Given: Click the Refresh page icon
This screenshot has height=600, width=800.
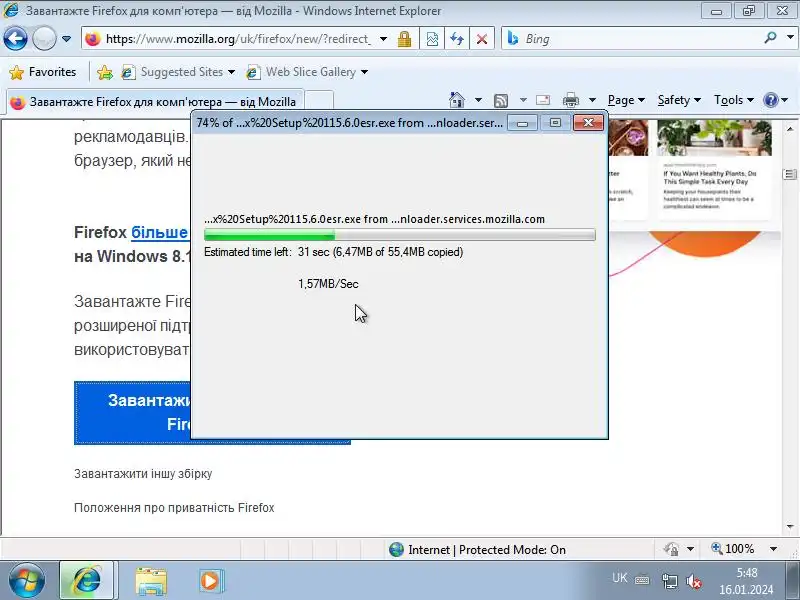Looking at the screenshot, I should tap(457, 39).
